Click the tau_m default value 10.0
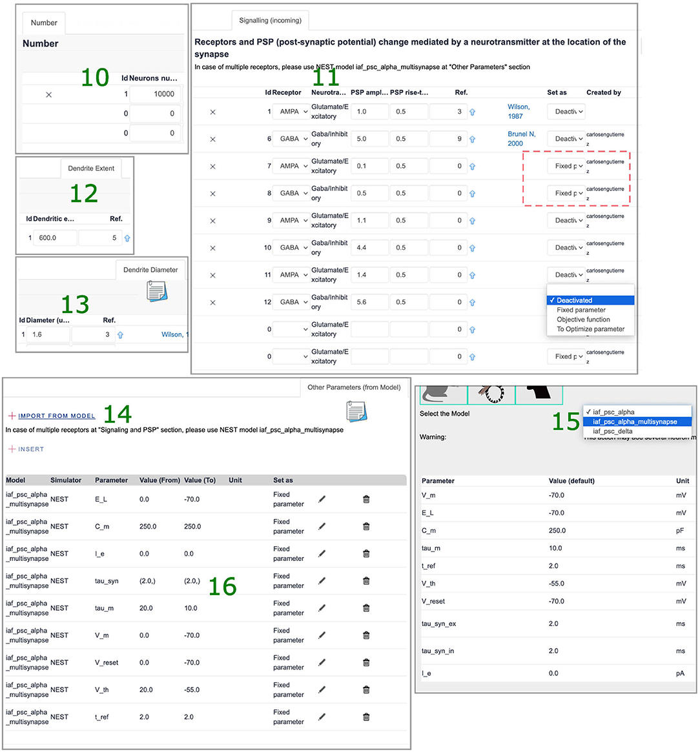The width and height of the screenshot is (700, 752). pos(555,548)
